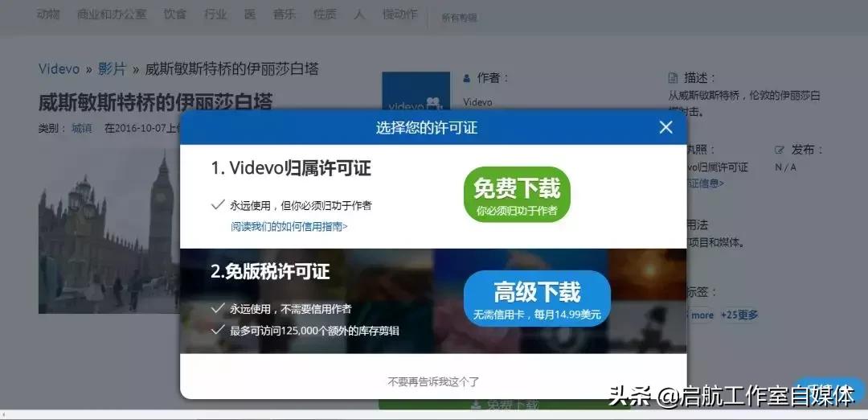Click the N / A publish value

click(x=785, y=167)
